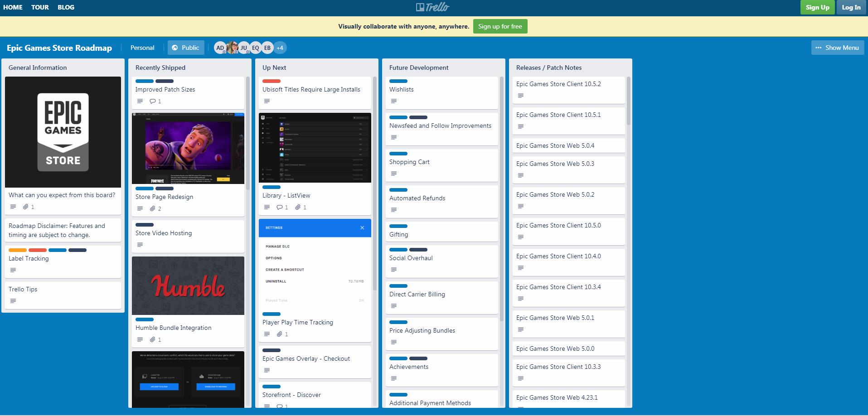Click attachment icon on 'What can you expect' card

coord(26,207)
